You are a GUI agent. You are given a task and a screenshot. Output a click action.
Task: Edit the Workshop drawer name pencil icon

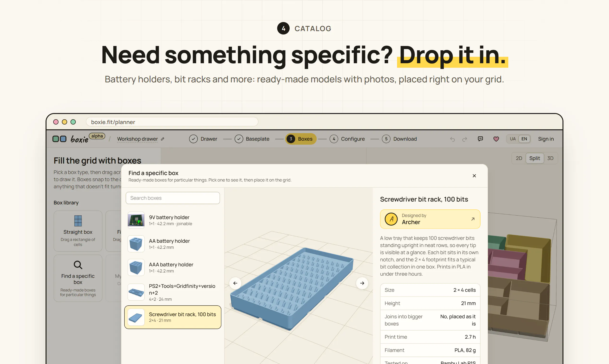tap(163, 139)
